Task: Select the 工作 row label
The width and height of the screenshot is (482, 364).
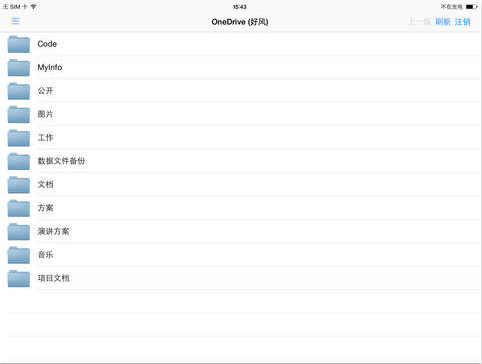Action: point(45,137)
